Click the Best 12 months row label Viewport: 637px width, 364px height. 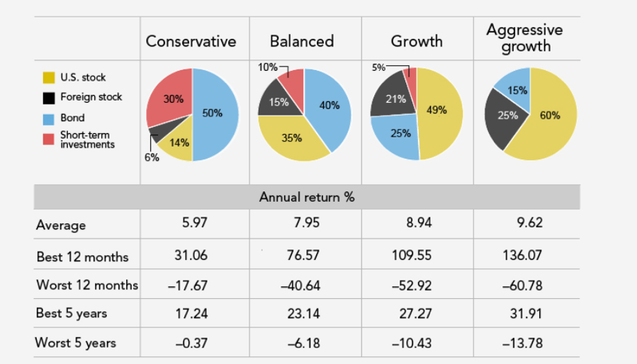click(x=82, y=255)
